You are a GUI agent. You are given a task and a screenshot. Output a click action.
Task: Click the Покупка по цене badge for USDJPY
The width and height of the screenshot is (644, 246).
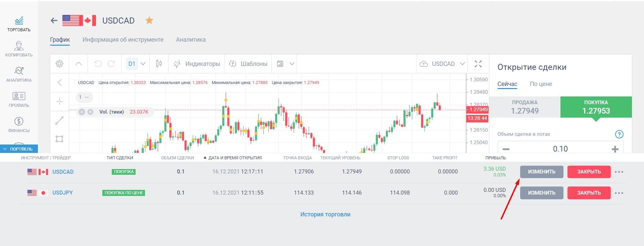coord(123,193)
